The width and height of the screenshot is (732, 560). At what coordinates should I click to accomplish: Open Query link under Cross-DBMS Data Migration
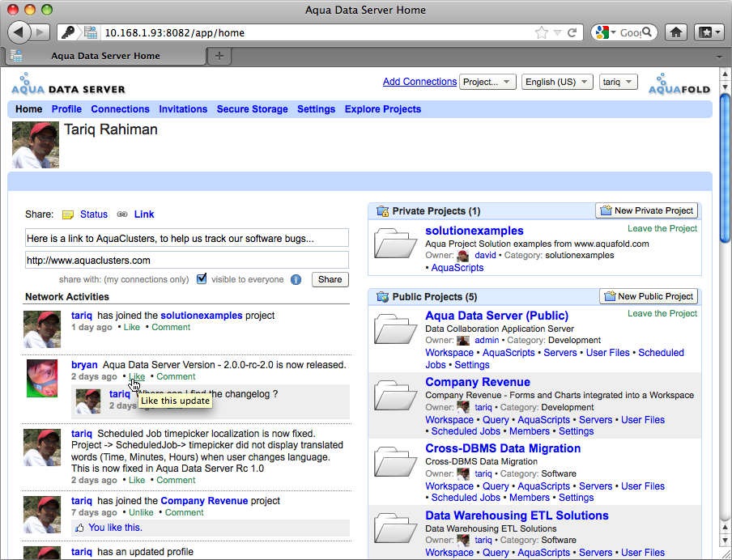tap(496, 486)
